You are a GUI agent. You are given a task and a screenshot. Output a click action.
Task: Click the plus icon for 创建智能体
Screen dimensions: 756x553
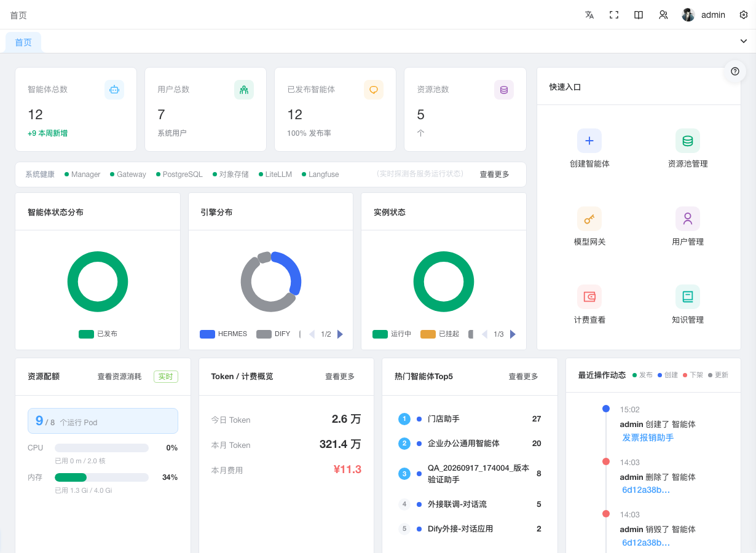(x=589, y=141)
